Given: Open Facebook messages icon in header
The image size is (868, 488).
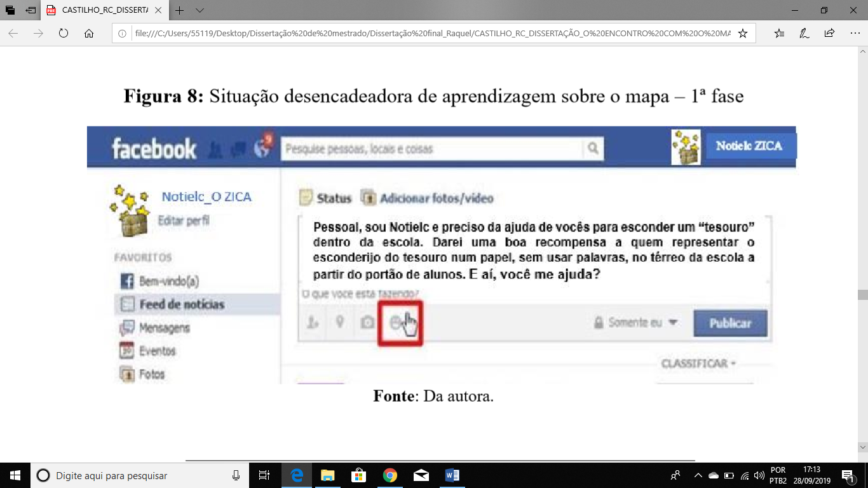Looking at the screenshot, I should click(x=238, y=150).
